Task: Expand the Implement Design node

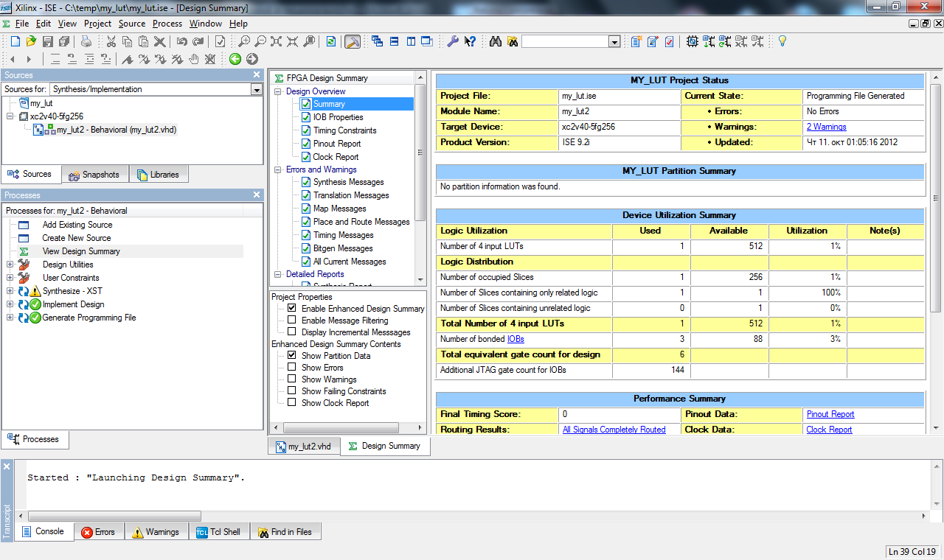Action: coord(10,304)
